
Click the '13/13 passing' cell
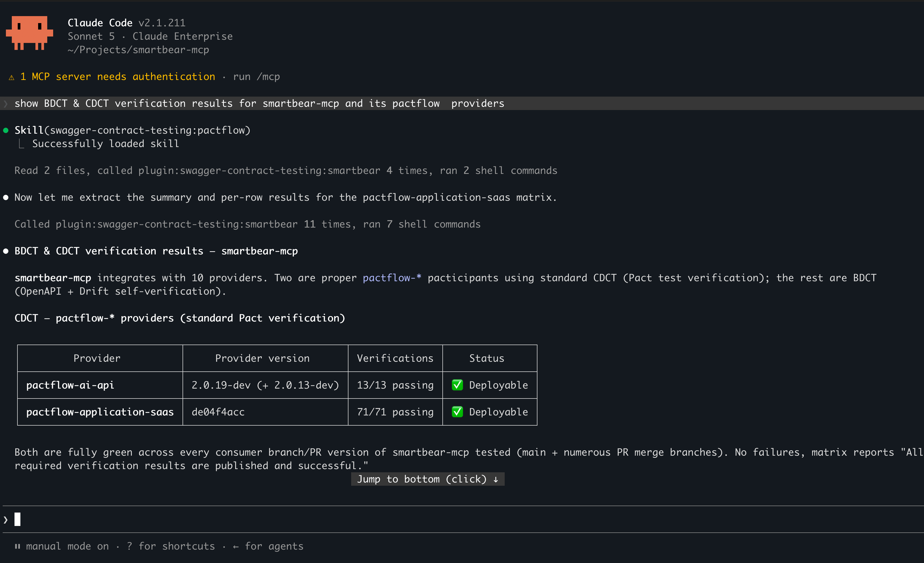pos(395,385)
